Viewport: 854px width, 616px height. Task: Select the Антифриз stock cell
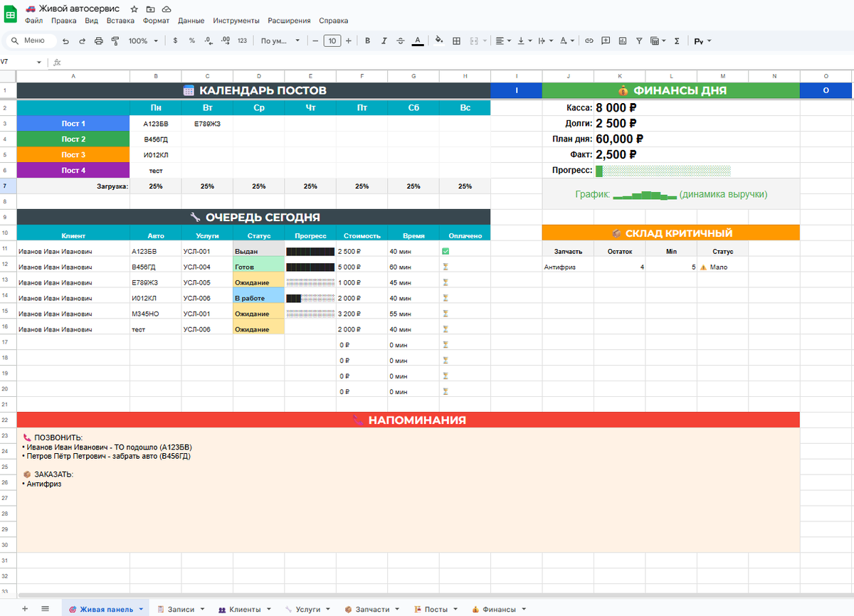click(x=568, y=267)
